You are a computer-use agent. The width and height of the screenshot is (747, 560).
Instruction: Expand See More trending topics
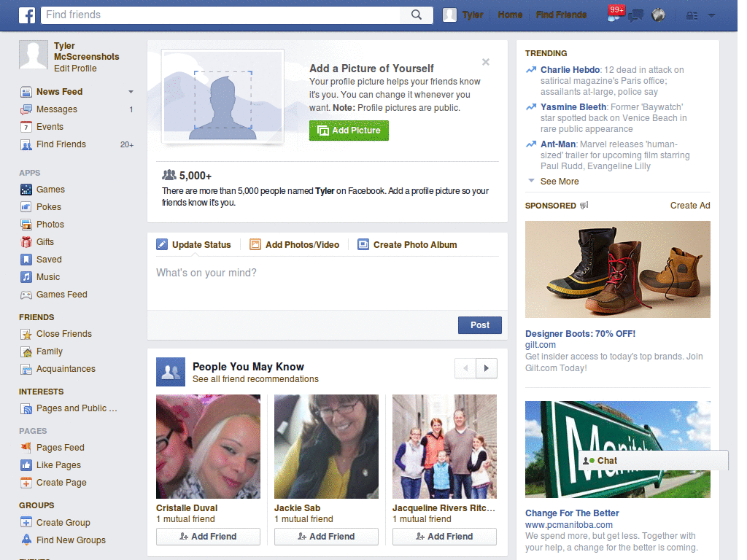[560, 182]
